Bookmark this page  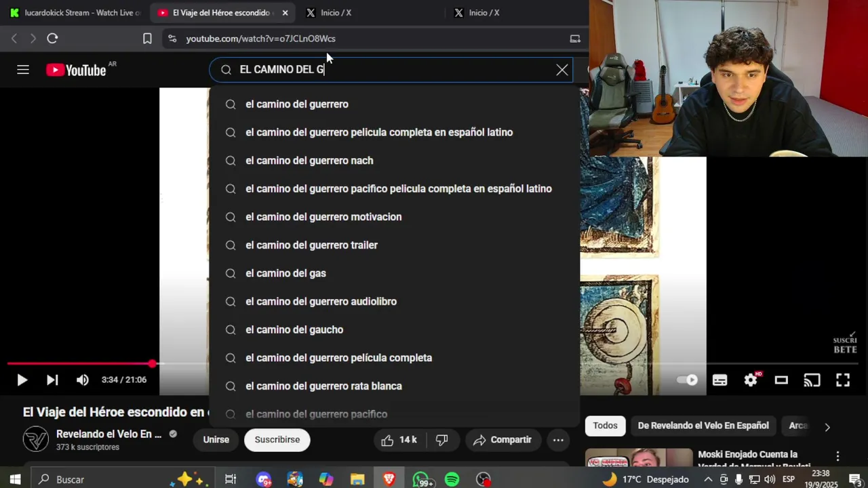click(x=147, y=39)
